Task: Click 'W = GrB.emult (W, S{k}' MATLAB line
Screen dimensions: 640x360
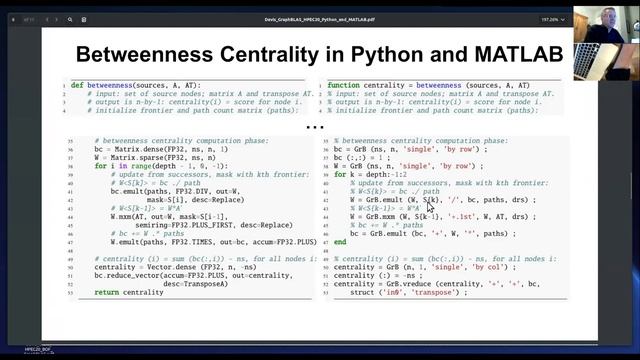Action: (442, 200)
